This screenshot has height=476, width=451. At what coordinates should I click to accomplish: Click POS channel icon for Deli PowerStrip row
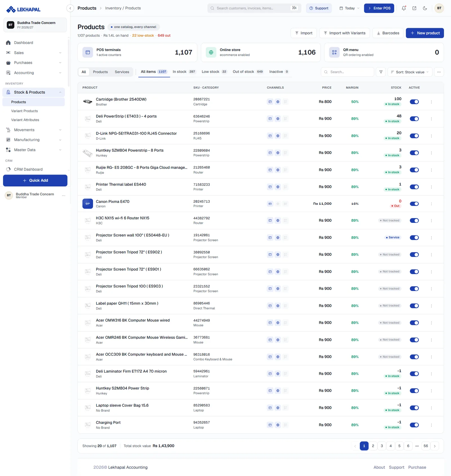click(270, 119)
